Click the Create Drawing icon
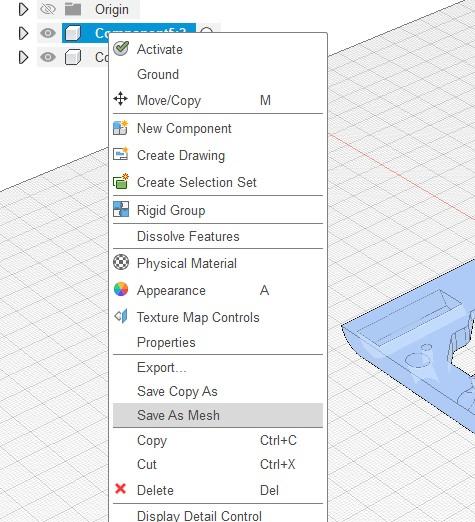Screen dimensions: 475x522 point(120,154)
